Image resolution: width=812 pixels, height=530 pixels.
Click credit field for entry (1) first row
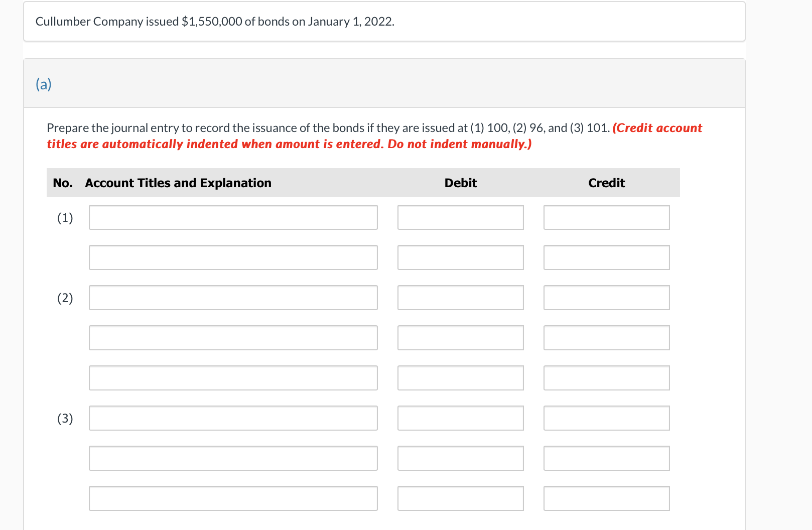607,217
